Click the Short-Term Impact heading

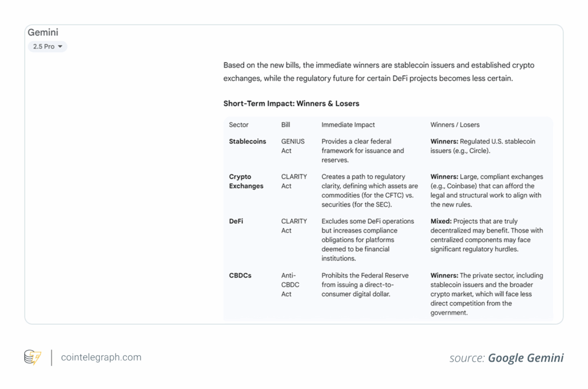291,103
